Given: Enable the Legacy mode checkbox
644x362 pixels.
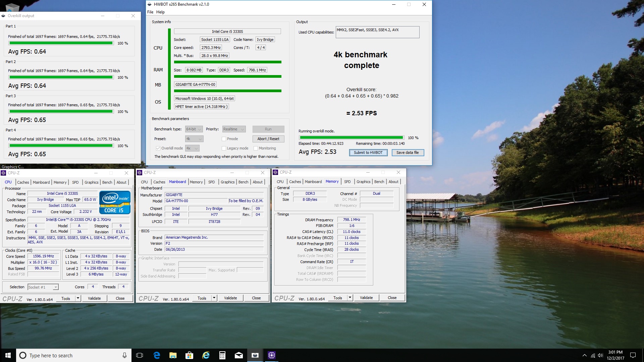Looking at the screenshot, I should tap(224, 148).
